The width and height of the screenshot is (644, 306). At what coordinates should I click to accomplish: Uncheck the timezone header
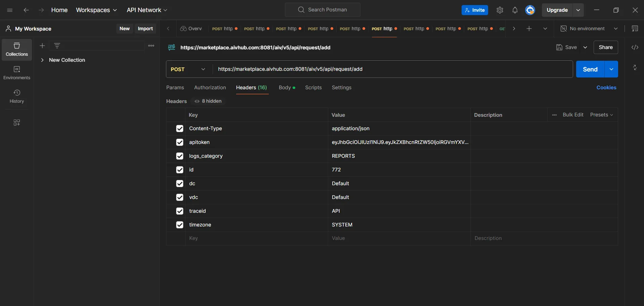180,225
